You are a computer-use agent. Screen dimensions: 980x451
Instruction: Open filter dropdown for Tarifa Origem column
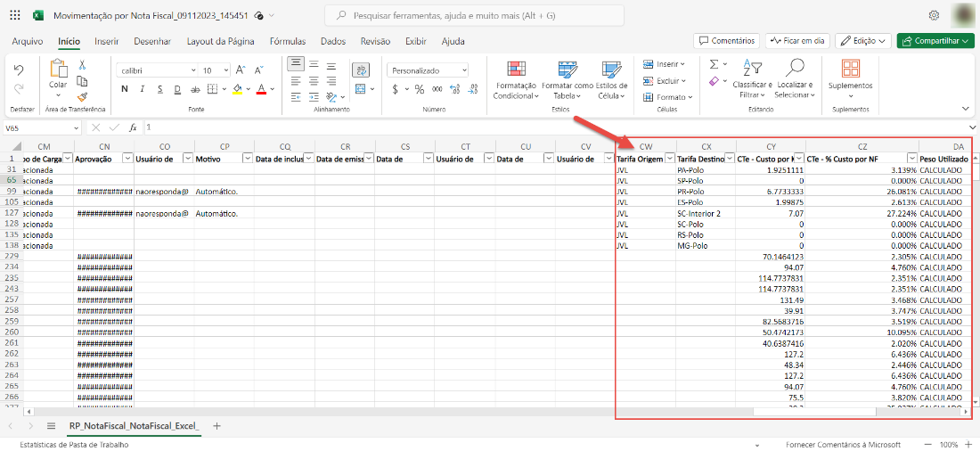click(669, 158)
